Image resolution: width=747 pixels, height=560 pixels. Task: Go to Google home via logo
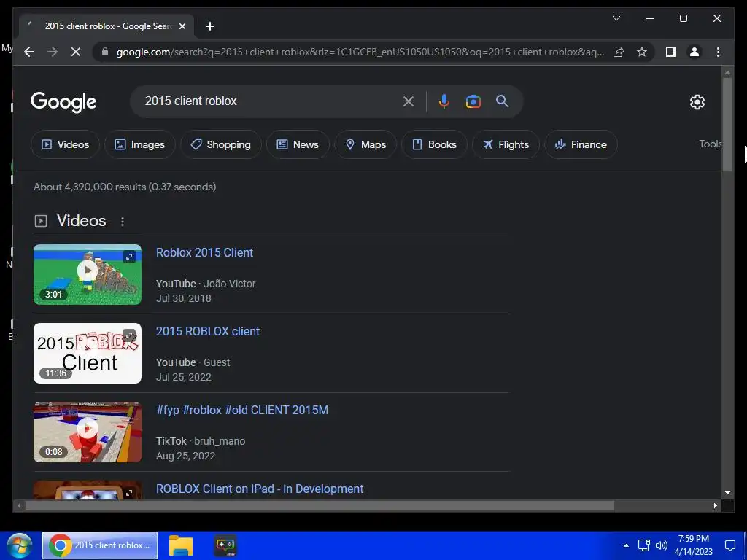click(x=63, y=101)
